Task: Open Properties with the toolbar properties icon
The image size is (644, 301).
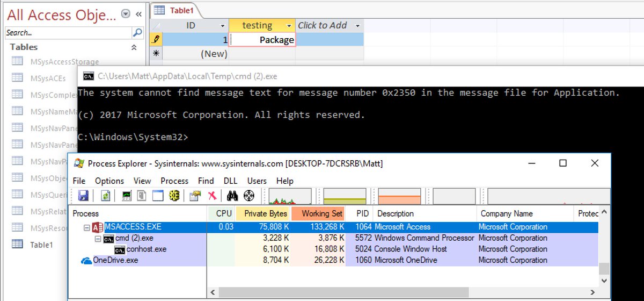Action: click(x=195, y=196)
